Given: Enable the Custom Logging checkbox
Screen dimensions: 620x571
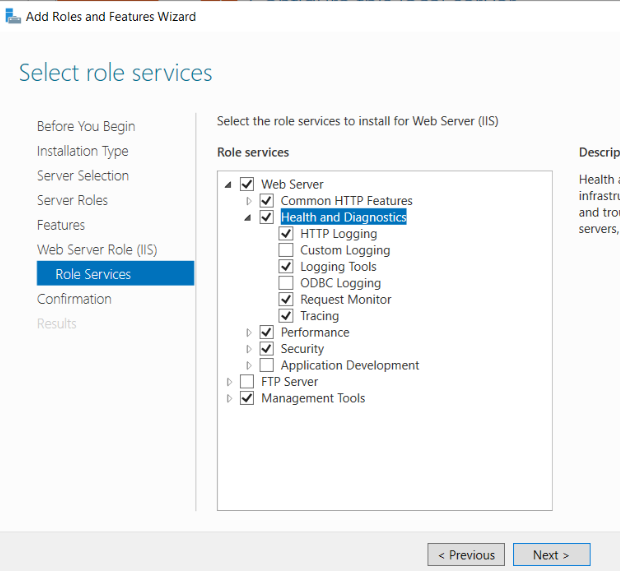Looking at the screenshot, I should tap(286, 250).
